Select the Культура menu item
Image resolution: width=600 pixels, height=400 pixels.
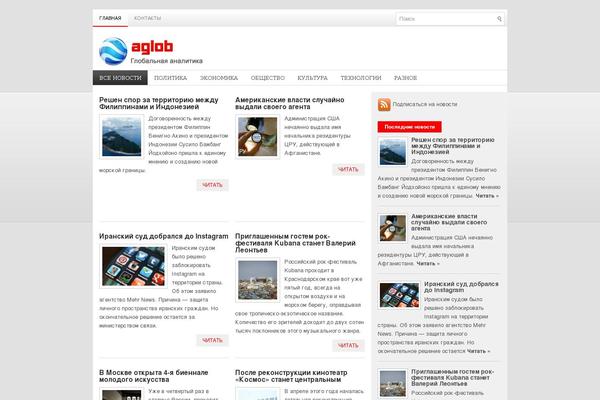pyautogui.click(x=313, y=78)
